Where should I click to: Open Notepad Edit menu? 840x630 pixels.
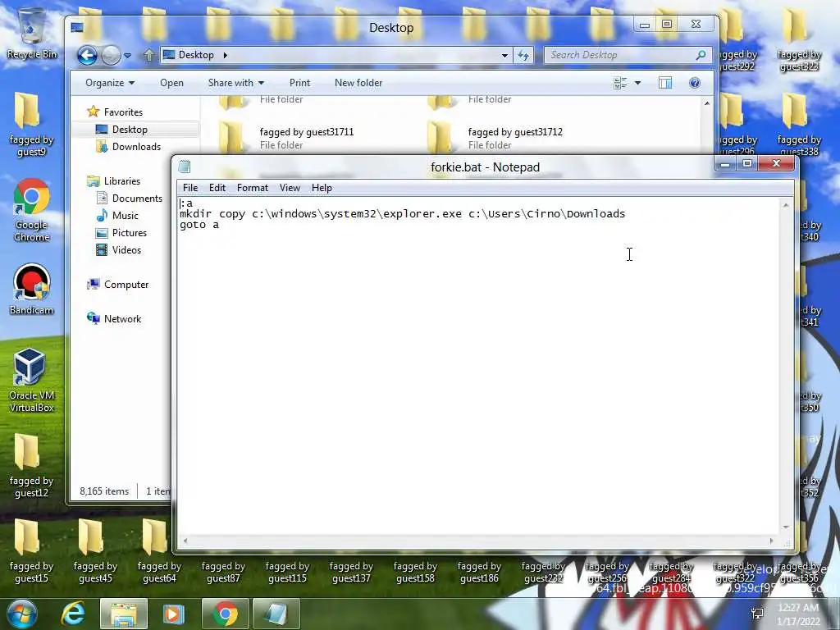click(217, 188)
